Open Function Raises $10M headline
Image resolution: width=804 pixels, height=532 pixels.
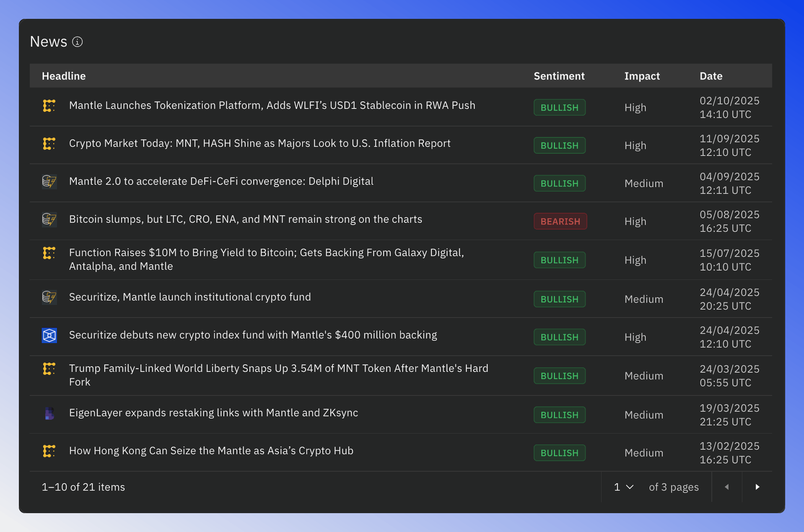click(x=267, y=259)
